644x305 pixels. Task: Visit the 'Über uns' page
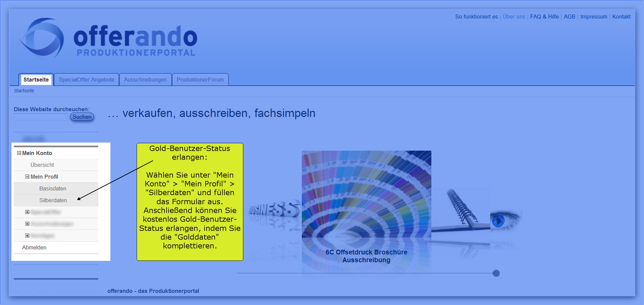514,17
